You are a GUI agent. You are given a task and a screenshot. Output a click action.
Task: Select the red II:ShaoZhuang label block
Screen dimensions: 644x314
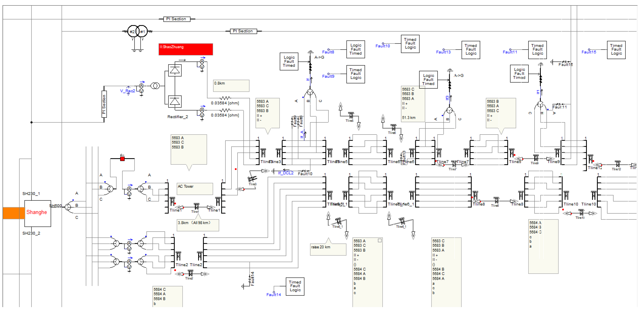point(185,49)
